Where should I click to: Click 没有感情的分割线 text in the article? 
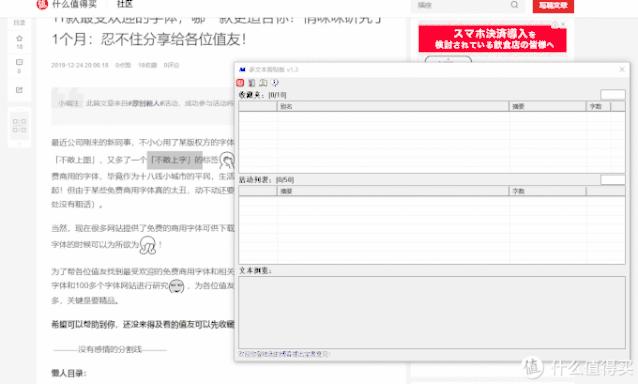tap(110, 349)
